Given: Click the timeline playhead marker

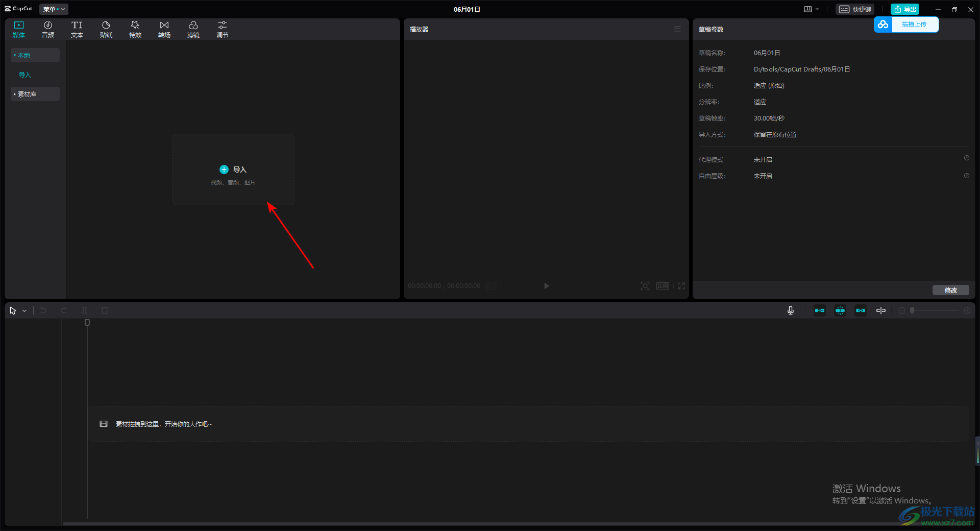Looking at the screenshot, I should click(87, 323).
